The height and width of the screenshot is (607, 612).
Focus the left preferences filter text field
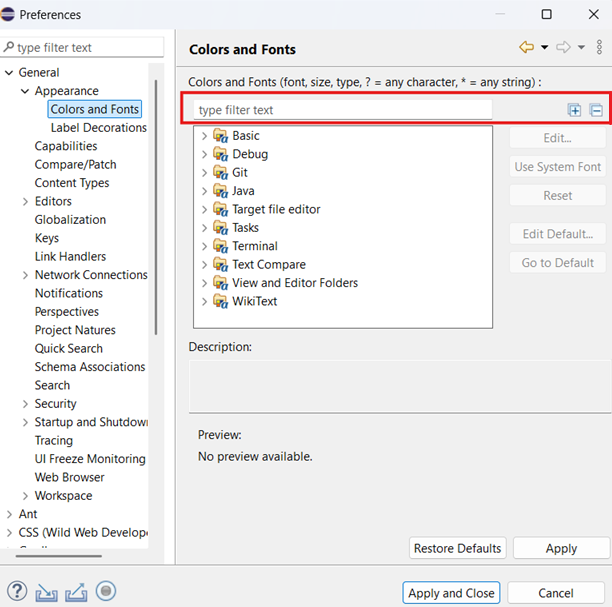click(82, 47)
